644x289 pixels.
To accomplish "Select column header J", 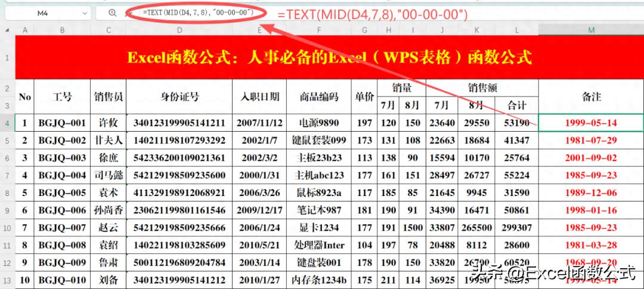I will (x=441, y=30).
